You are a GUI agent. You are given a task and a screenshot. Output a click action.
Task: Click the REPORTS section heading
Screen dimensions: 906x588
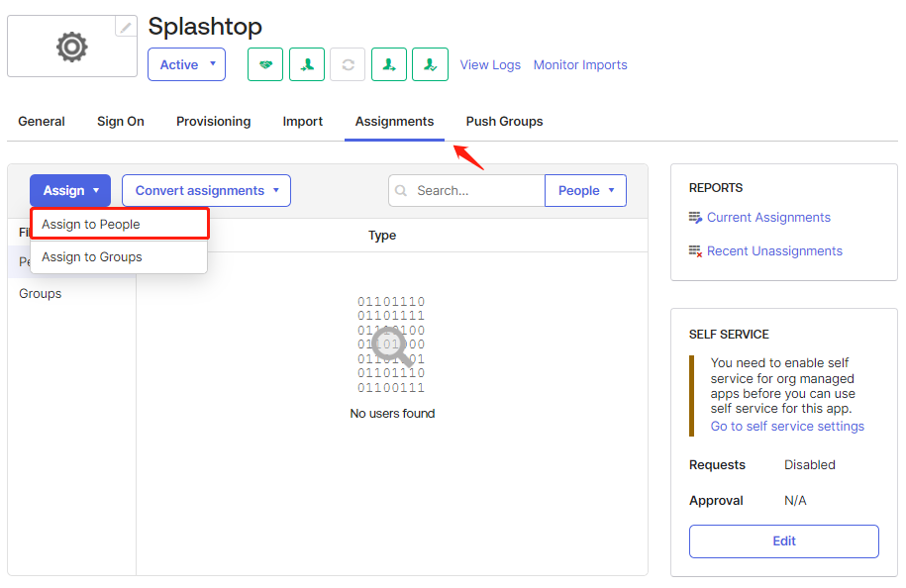point(716,188)
